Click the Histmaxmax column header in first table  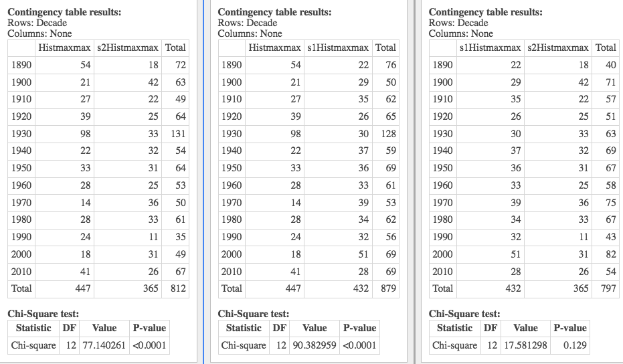pos(64,48)
